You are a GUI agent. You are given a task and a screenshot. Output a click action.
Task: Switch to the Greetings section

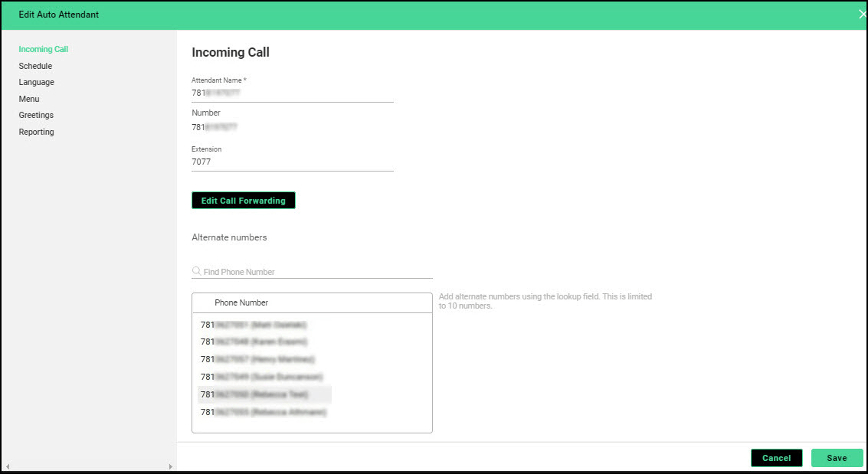click(36, 116)
